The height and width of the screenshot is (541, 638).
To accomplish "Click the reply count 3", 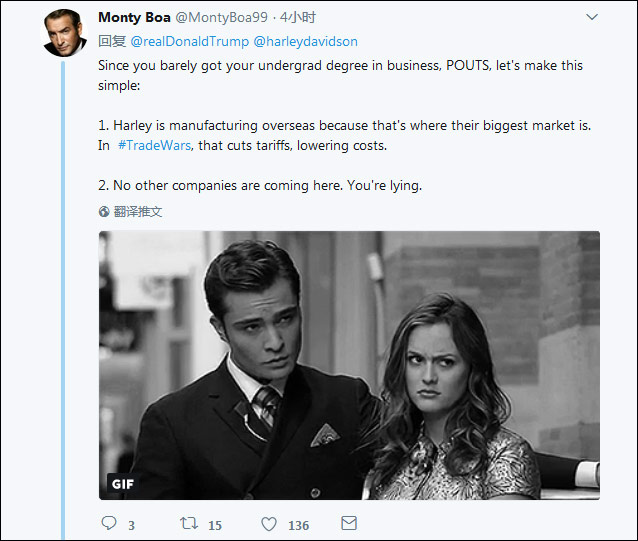I will 131,525.
